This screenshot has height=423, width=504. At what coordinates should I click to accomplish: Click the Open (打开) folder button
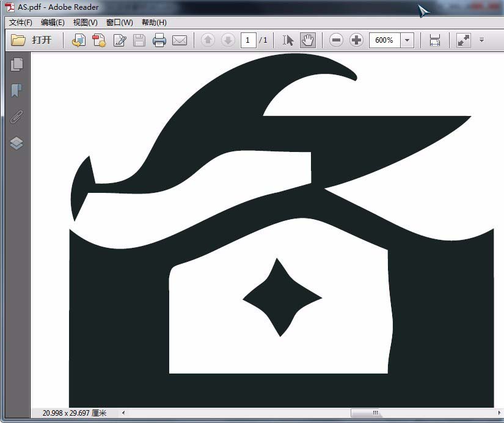click(x=31, y=40)
